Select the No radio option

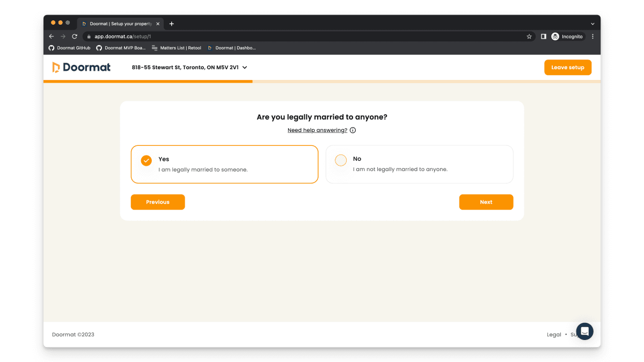click(x=341, y=160)
